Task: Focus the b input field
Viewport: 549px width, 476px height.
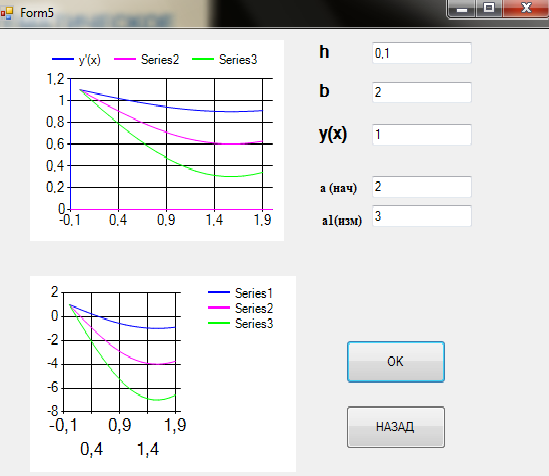Action: (422, 92)
